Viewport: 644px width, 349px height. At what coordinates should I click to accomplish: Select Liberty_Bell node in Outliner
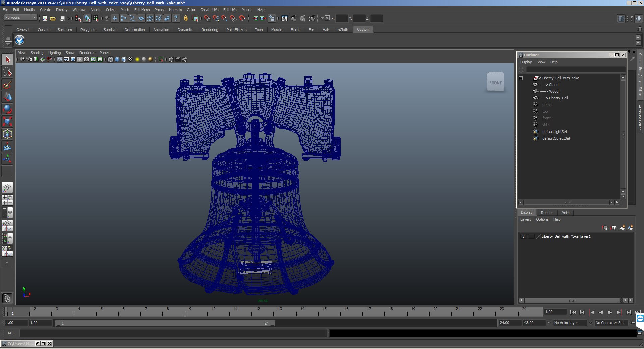tap(558, 98)
